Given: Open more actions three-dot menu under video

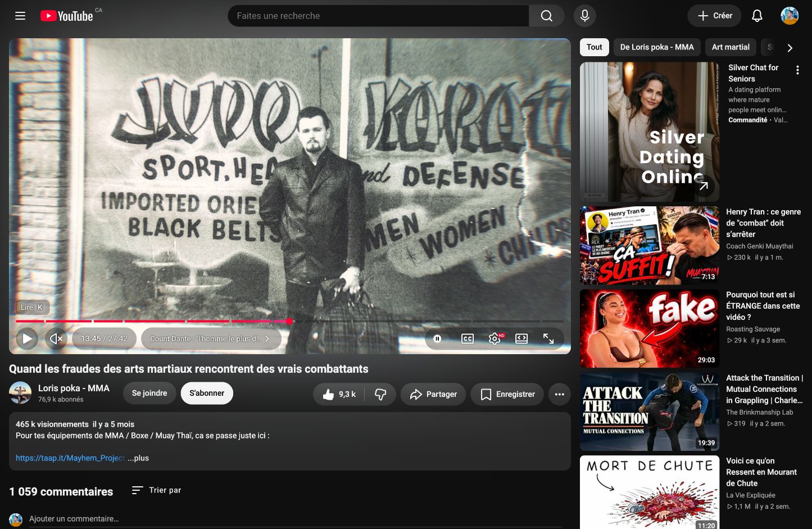Looking at the screenshot, I should (559, 395).
